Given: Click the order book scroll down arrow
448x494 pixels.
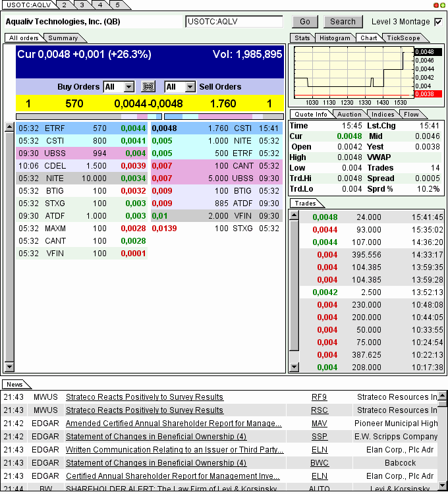Looking at the screenshot, I should (9, 366).
